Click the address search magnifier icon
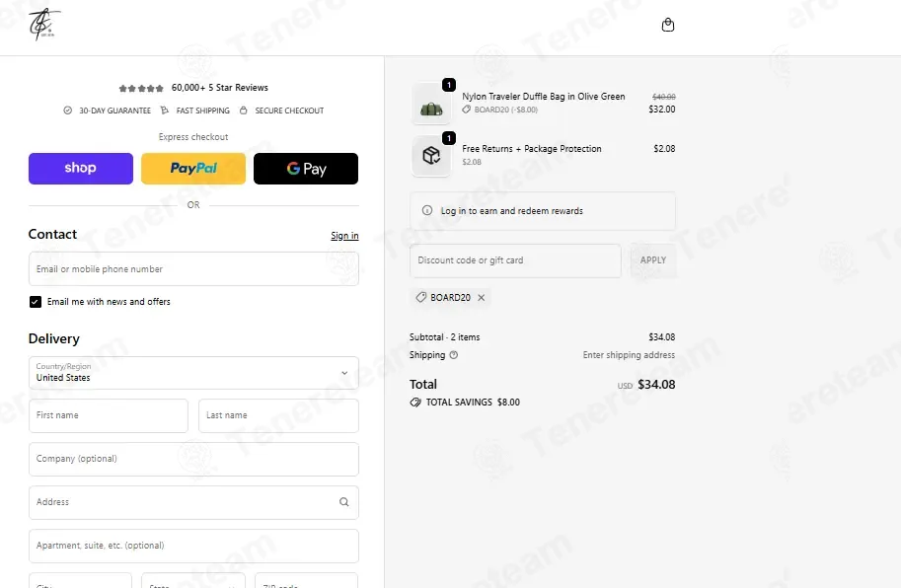 (343, 502)
